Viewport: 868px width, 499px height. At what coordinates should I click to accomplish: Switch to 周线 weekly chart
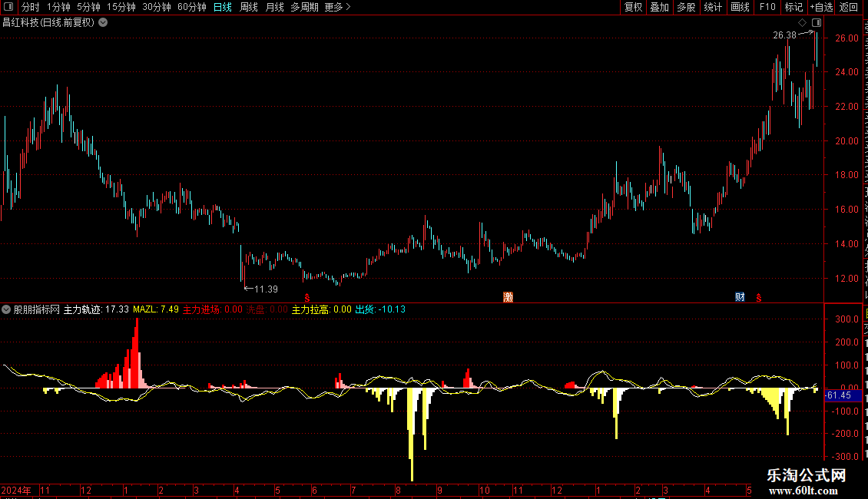point(249,7)
